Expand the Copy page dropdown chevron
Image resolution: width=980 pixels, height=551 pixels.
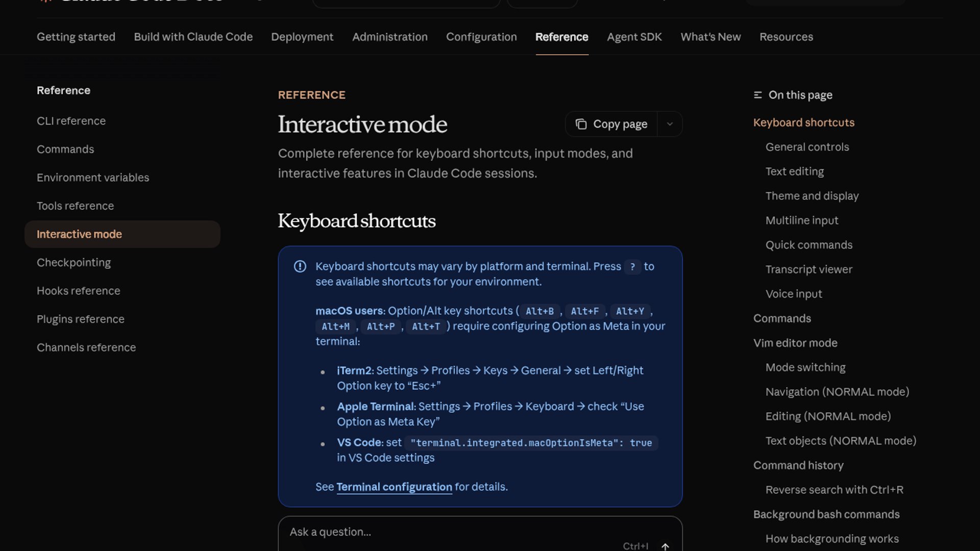(x=670, y=124)
